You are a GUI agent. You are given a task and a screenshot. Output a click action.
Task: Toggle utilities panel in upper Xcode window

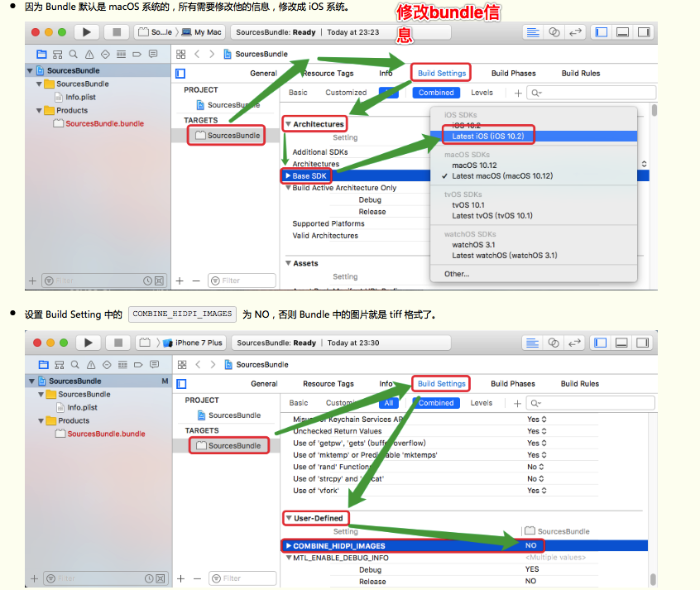click(644, 32)
